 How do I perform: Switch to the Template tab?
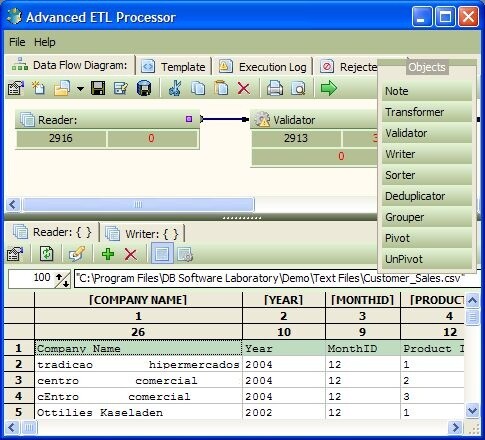(173, 67)
